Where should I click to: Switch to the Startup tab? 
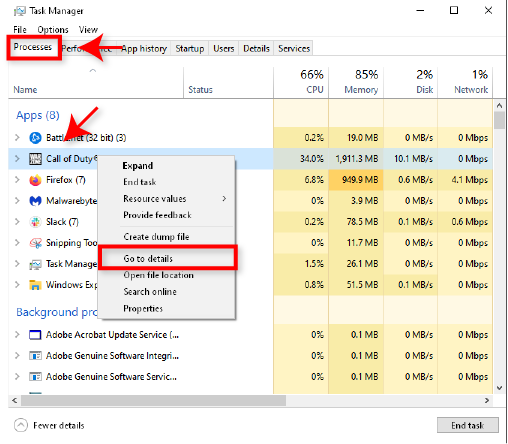190,49
